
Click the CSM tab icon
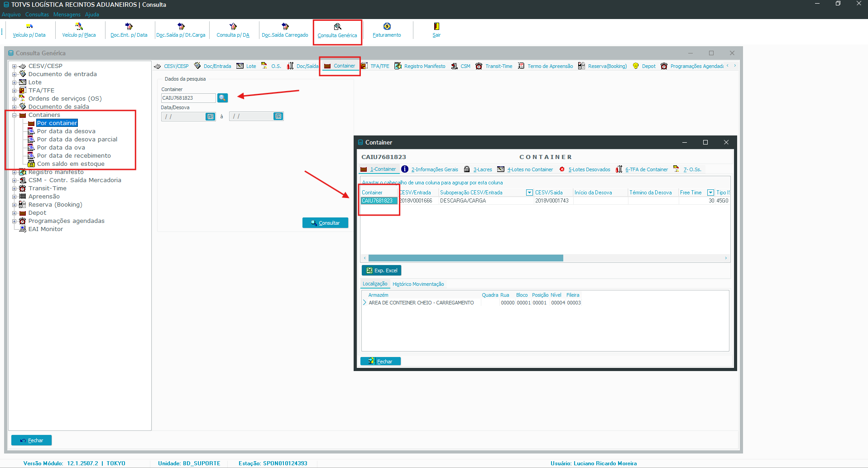455,66
